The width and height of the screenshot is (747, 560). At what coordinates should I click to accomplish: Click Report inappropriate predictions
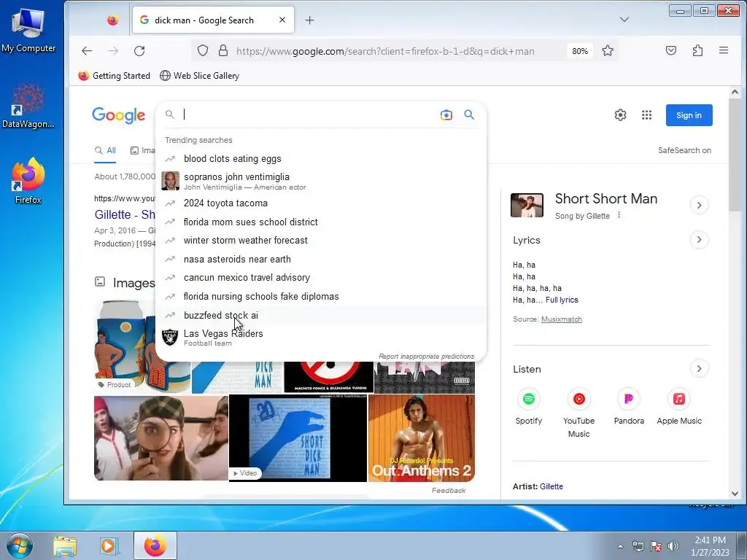point(426,356)
